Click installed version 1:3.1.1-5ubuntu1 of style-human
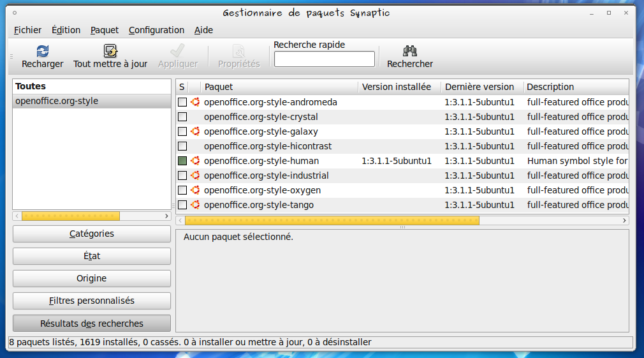The width and height of the screenshot is (644, 358). click(397, 161)
